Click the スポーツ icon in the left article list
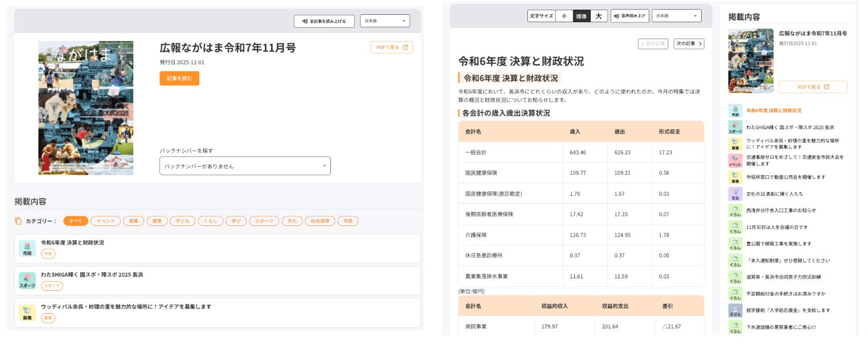Viewport: 868px width, 362px height. [x=27, y=280]
